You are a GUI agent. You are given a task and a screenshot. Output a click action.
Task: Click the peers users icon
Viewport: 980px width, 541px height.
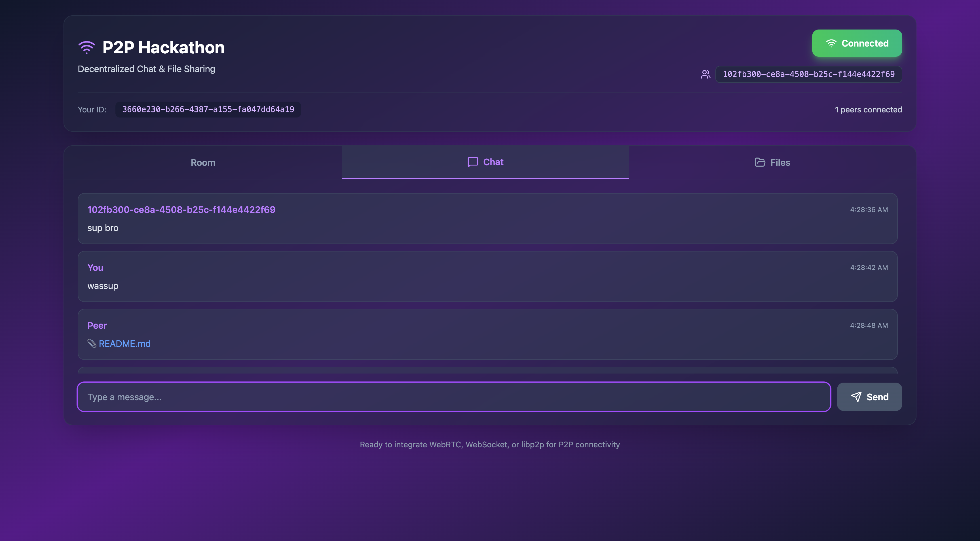coord(705,74)
